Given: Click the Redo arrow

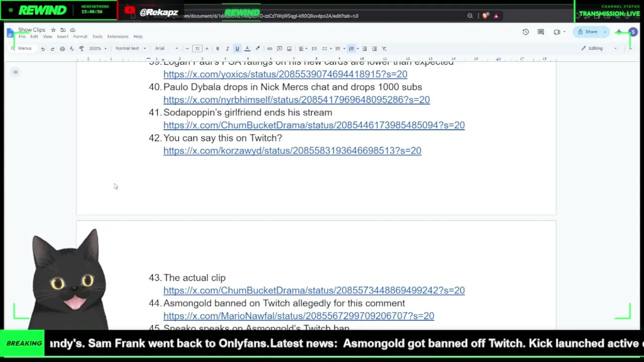Looking at the screenshot, I should 52,49.
